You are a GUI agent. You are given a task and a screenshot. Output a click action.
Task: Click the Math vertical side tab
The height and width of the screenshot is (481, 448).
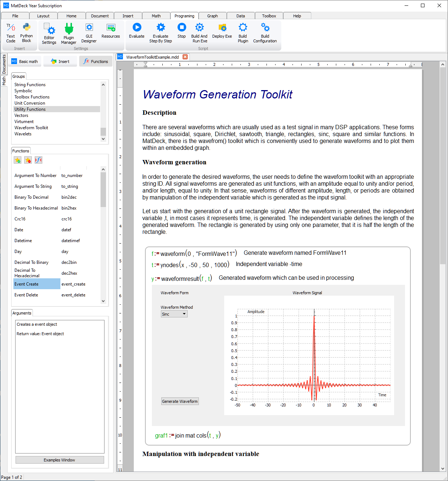(4, 81)
